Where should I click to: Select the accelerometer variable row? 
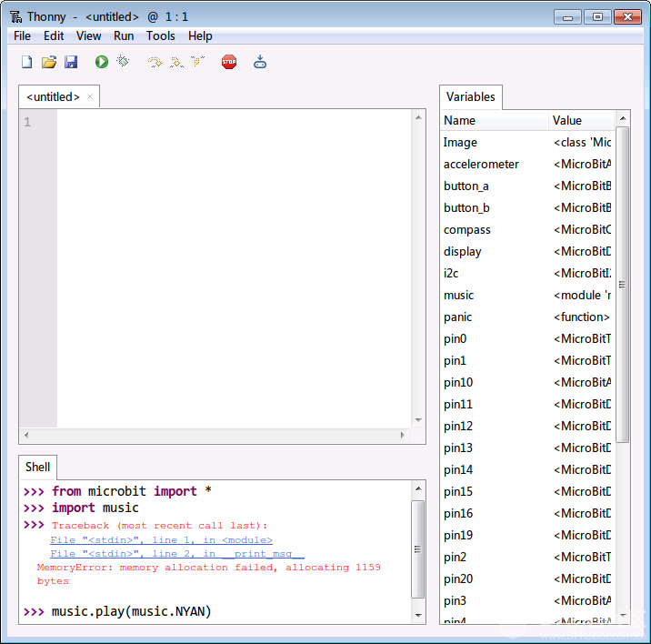pyautogui.click(x=527, y=164)
